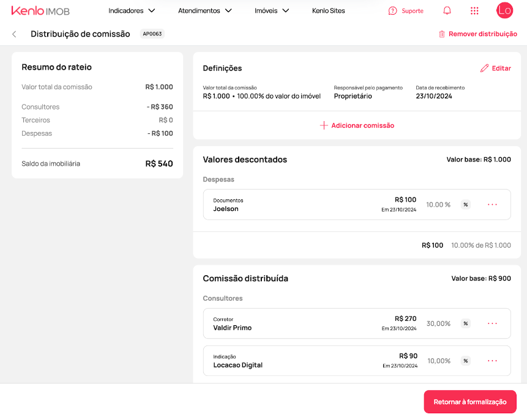Toggle percent mode on Locacao Digital row
Screen dimensions: 527x420
[x=466, y=361]
